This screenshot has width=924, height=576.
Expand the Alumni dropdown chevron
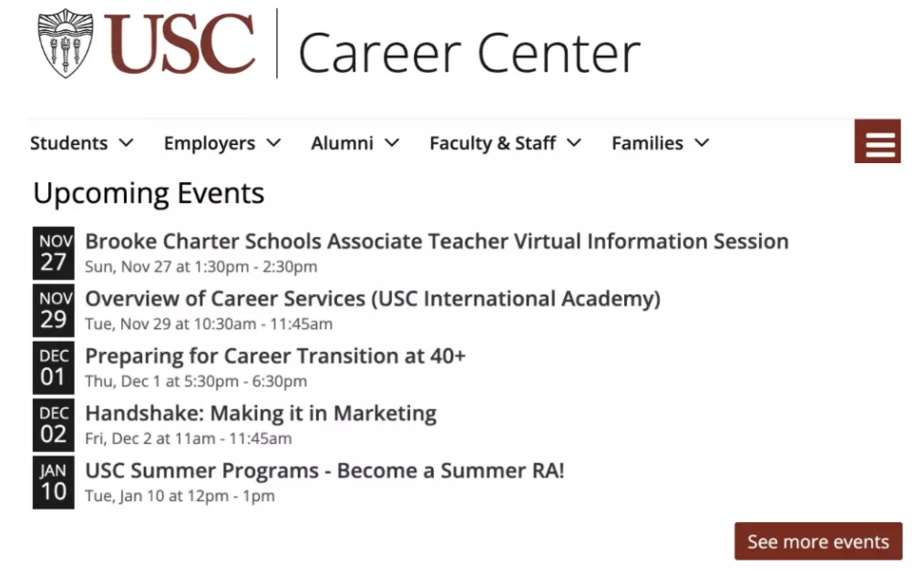(393, 143)
